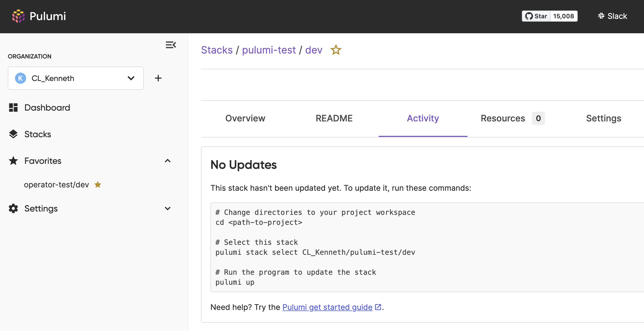The width and height of the screenshot is (644, 331).
Task: Open the Pulumi get started guide link
Action: [x=327, y=307]
